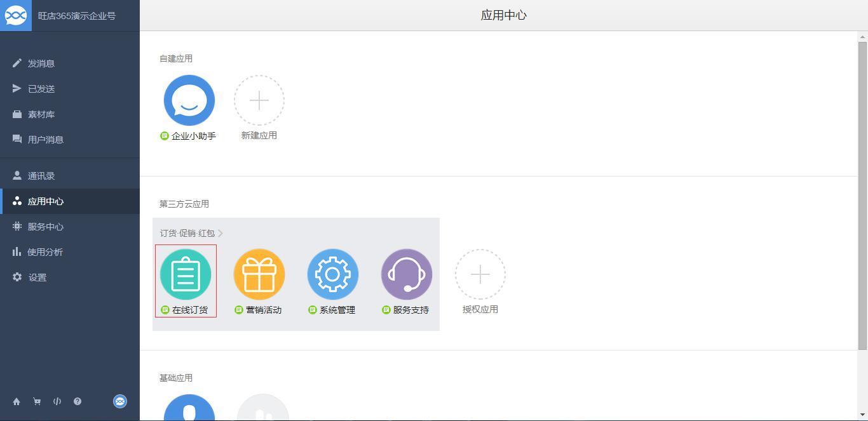Click the 授权应用 plus circle
The width and height of the screenshot is (868, 421).
tap(480, 274)
